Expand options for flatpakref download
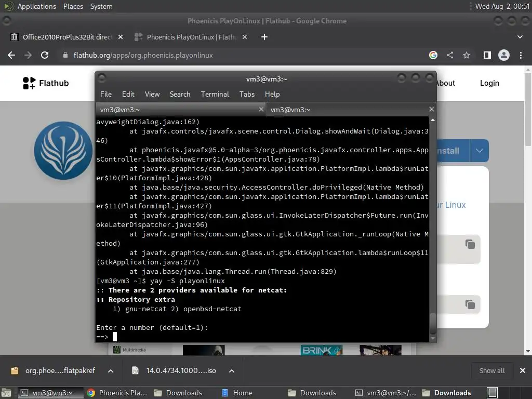Viewport: 532px width, 399px height. pyautogui.click(x=111, y=371)
